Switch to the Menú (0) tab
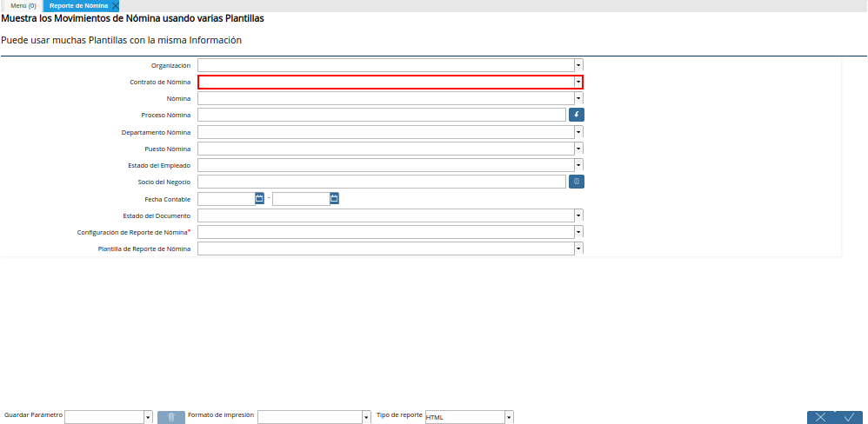 23,6
